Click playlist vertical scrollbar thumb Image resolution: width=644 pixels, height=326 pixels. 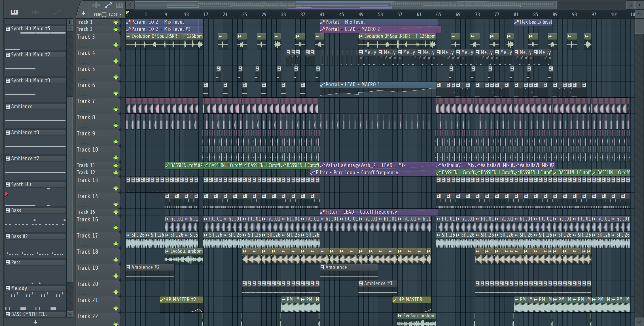639,26
